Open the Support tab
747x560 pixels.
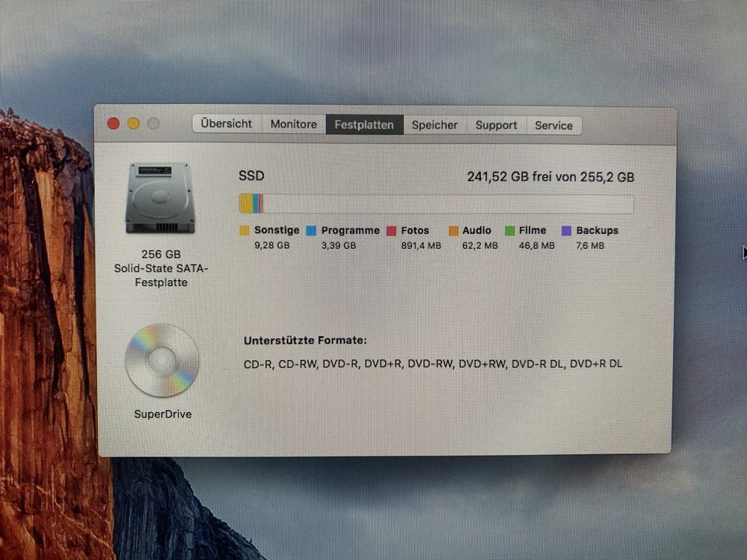[496, 124]
